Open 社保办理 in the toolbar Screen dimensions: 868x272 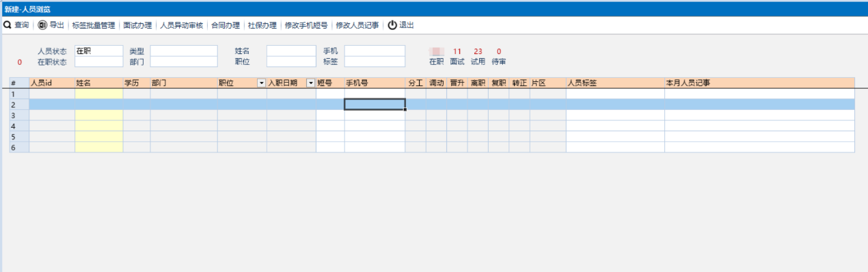(x=262, y=25)
